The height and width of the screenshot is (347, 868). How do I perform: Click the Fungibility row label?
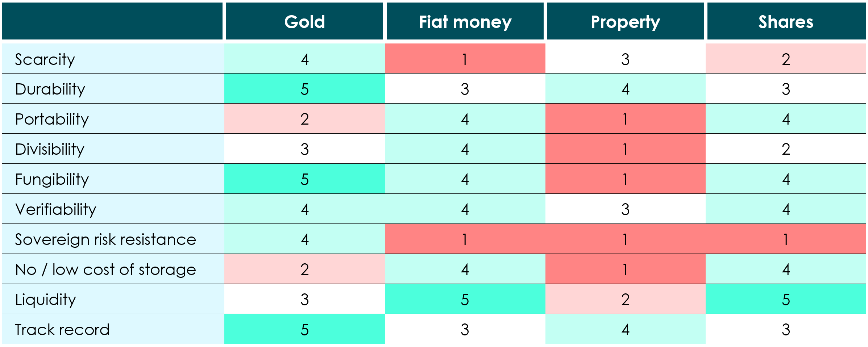click(x=52, y=179)
